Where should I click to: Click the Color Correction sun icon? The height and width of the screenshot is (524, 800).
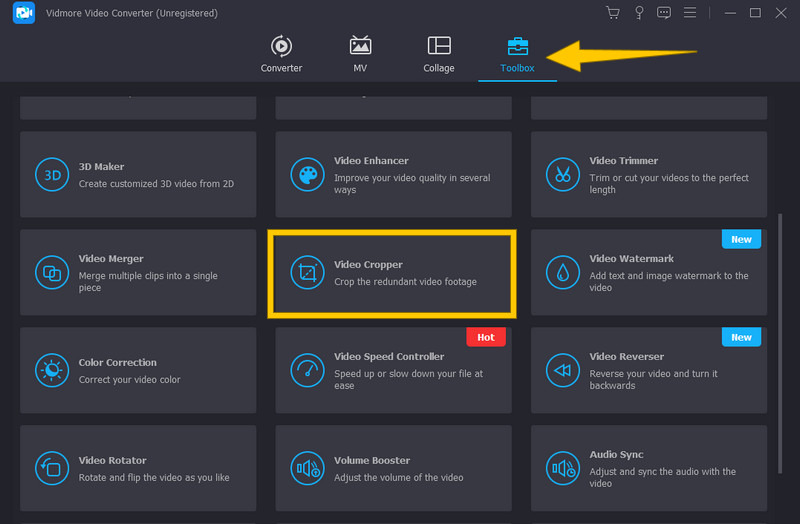[x=51, y=370]
